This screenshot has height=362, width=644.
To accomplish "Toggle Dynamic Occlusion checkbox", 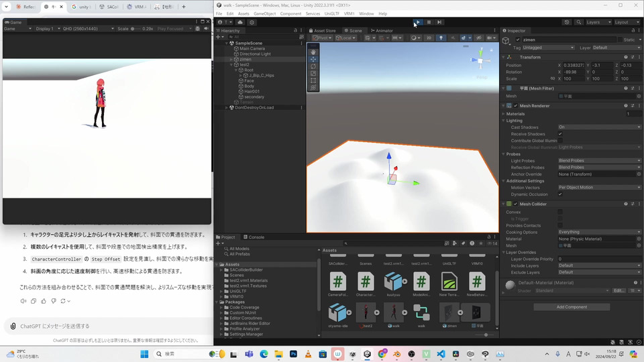I will coord(560,194).
